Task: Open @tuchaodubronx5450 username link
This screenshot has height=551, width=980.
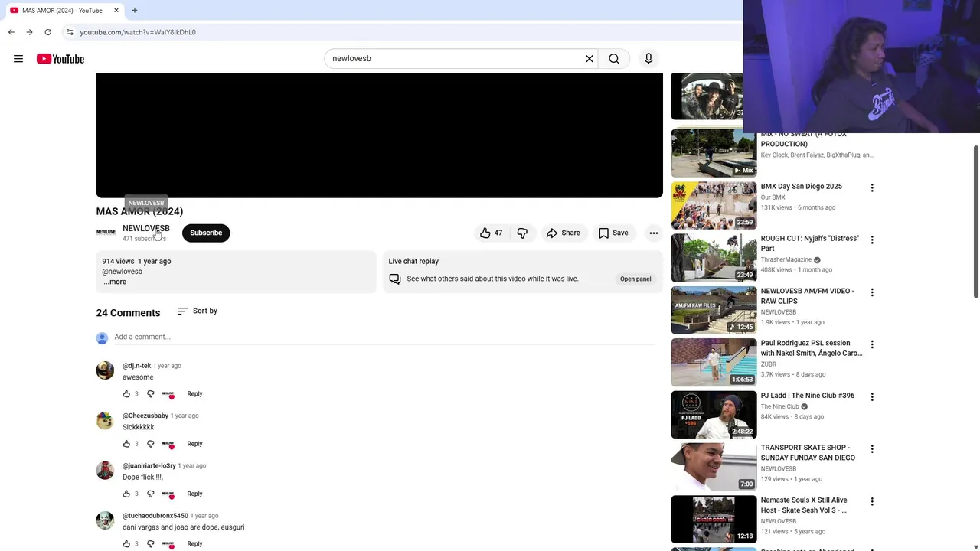Action: (155, 516)
